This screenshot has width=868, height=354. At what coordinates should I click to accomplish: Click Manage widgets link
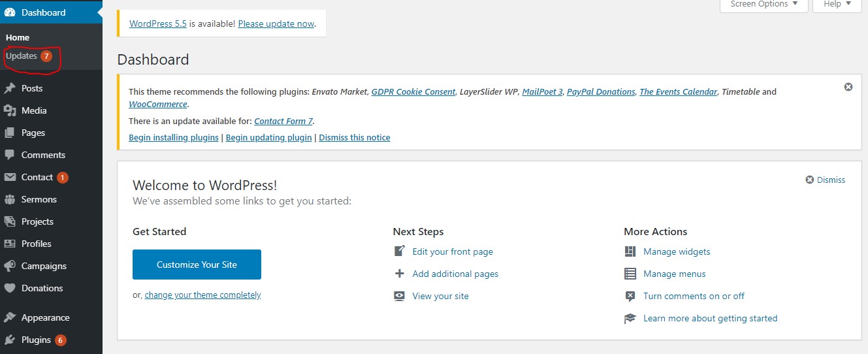pos(677,251)
